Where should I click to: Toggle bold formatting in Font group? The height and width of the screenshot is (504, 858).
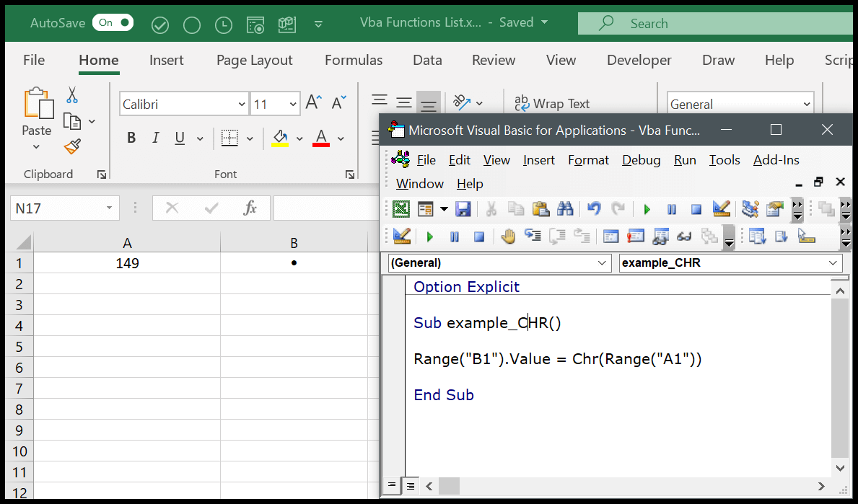(131, 137)
